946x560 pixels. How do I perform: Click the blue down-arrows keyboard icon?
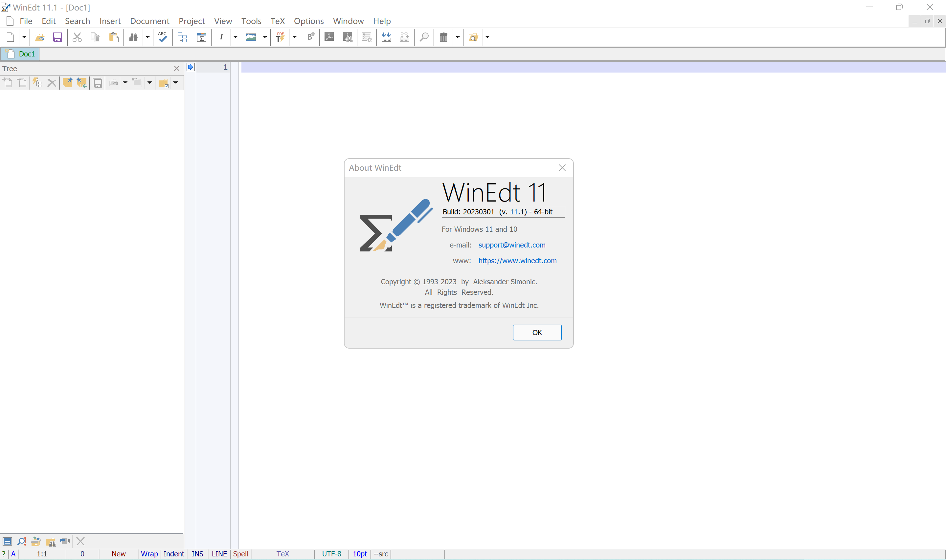386,37
